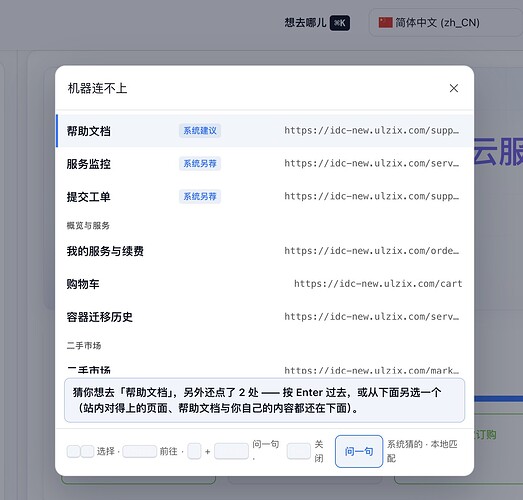The height and width of the screenshot is (500, 523).
Task: Click the URL next to 我的服务与续费
Action: click(x=372, y=251)
